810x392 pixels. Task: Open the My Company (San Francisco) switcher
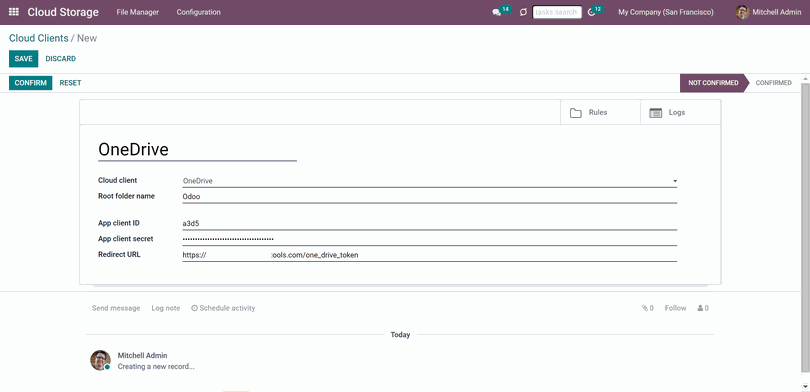(x=666, y=12)
